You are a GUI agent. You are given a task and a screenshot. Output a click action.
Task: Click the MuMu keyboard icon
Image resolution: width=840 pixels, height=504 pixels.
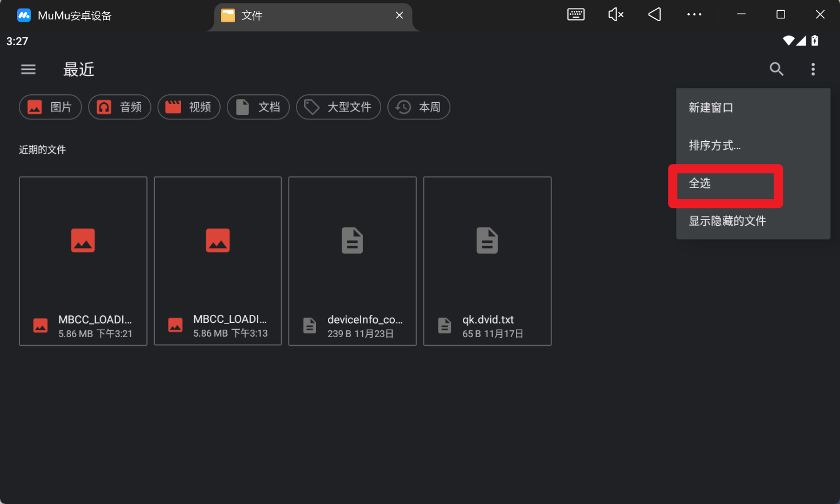(575, 15)
